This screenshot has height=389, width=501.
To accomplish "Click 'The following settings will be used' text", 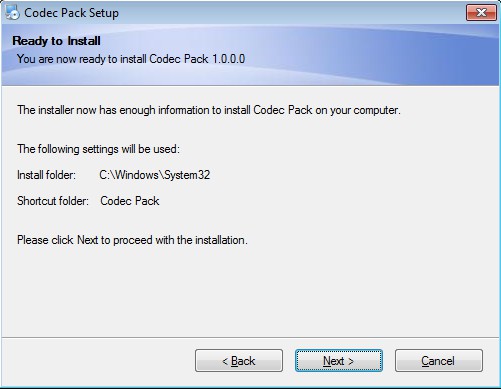I will click(x=98, y=149).
